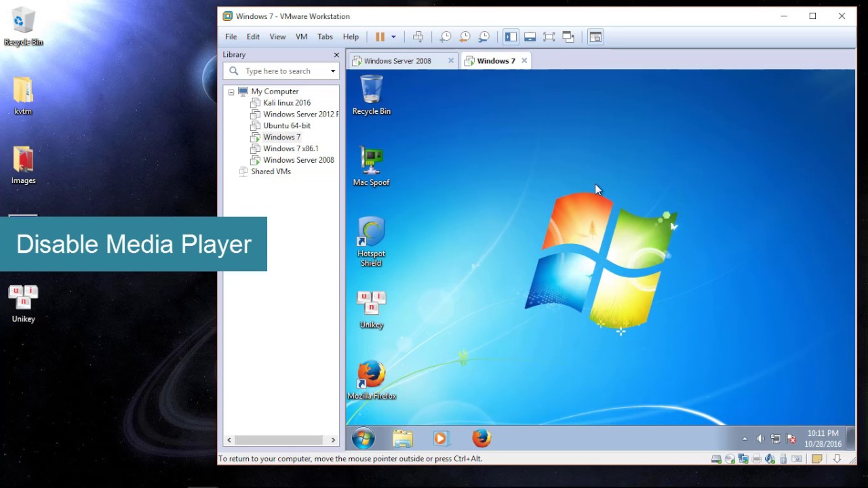The image size is (868, 488).
Task: Click the kvtm folder on host desktop
Action: tap(23, 96)
